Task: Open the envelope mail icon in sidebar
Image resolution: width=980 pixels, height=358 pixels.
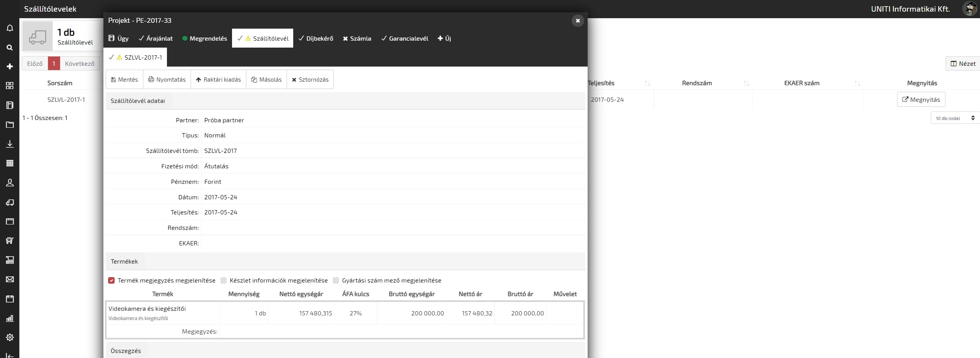Action: [x=10, y=279]
